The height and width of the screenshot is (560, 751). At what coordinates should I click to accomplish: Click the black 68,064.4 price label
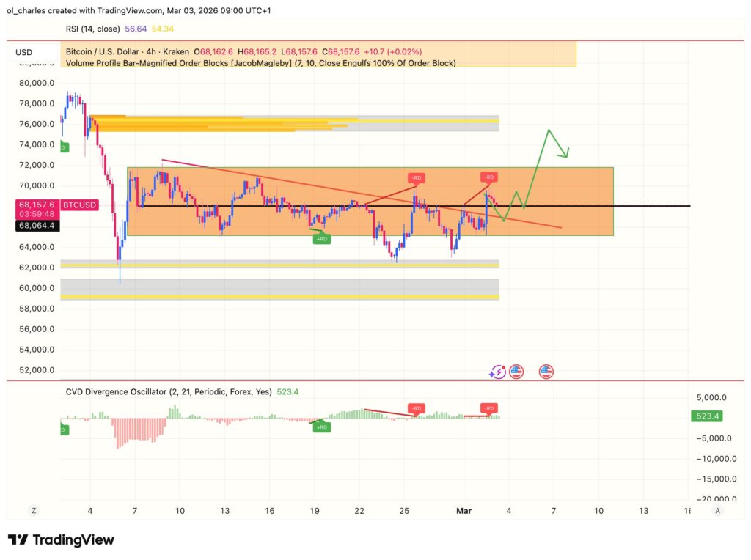click(x=37, y=226)
